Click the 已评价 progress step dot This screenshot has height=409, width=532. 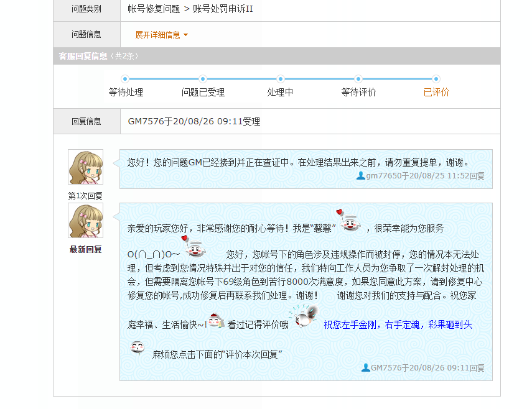436,79
